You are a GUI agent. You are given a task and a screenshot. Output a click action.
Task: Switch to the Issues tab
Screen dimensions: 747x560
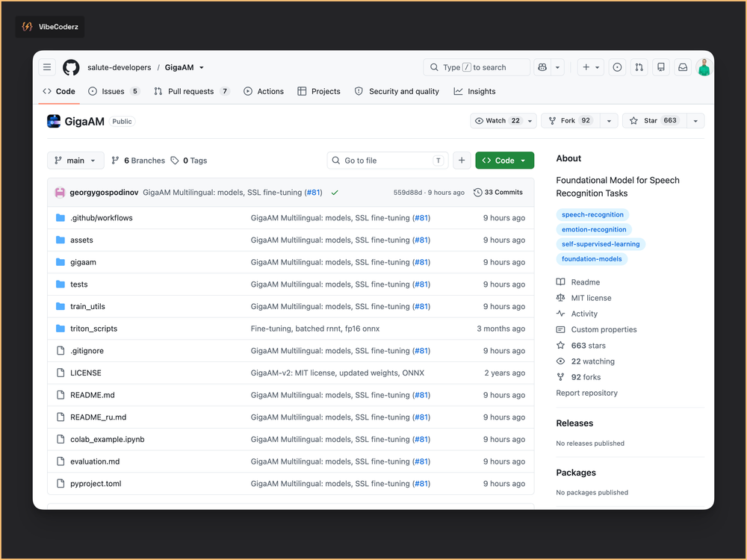[114, 91]
